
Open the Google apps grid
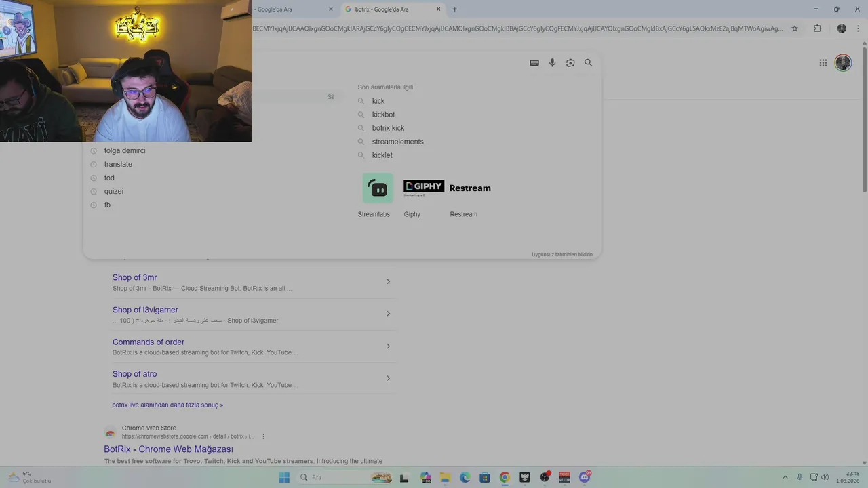tap(823, 63)
